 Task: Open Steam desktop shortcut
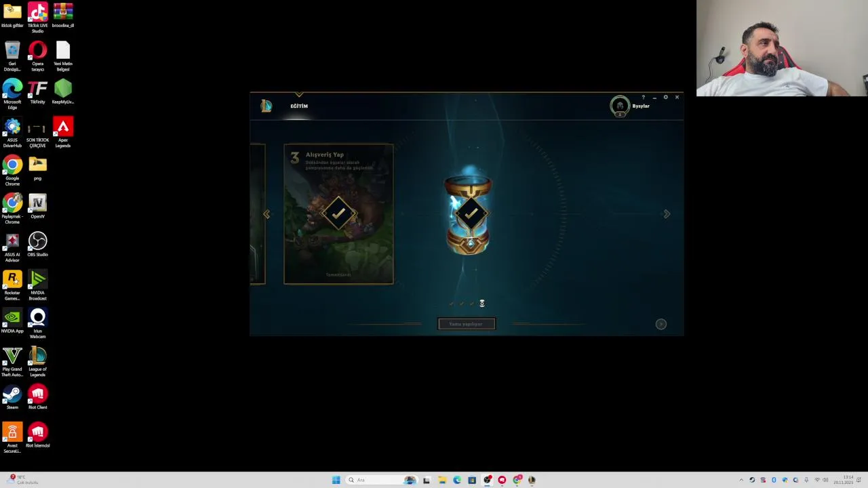click(x=12, y=397)
